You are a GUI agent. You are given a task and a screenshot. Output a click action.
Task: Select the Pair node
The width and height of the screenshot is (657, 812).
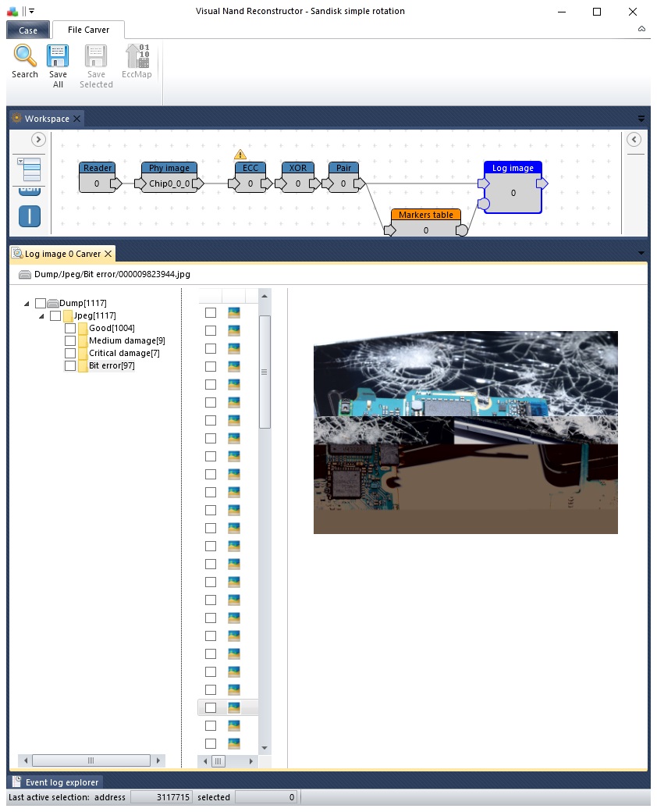[x=343, y=177]
